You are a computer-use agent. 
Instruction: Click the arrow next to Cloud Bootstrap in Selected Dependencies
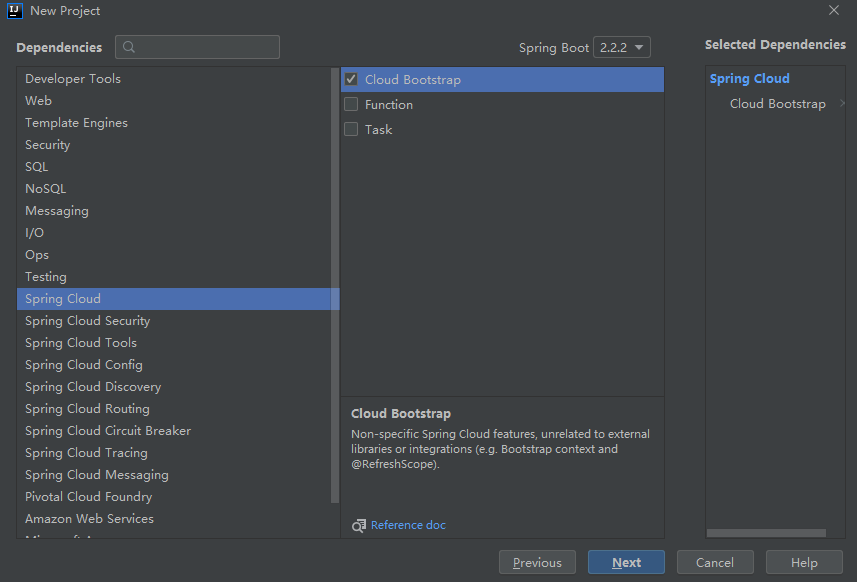(x=842, y=103)
